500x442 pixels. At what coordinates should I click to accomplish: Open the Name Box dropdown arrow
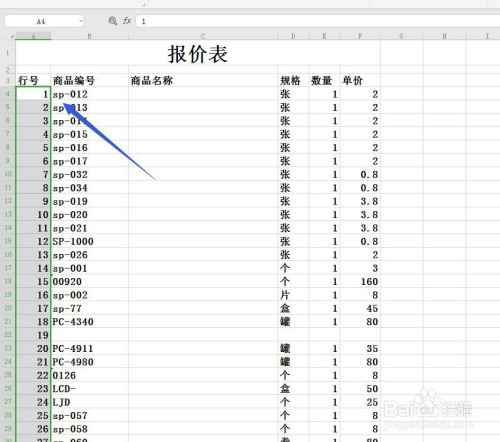pyautogui.click(x=80, y=21)
